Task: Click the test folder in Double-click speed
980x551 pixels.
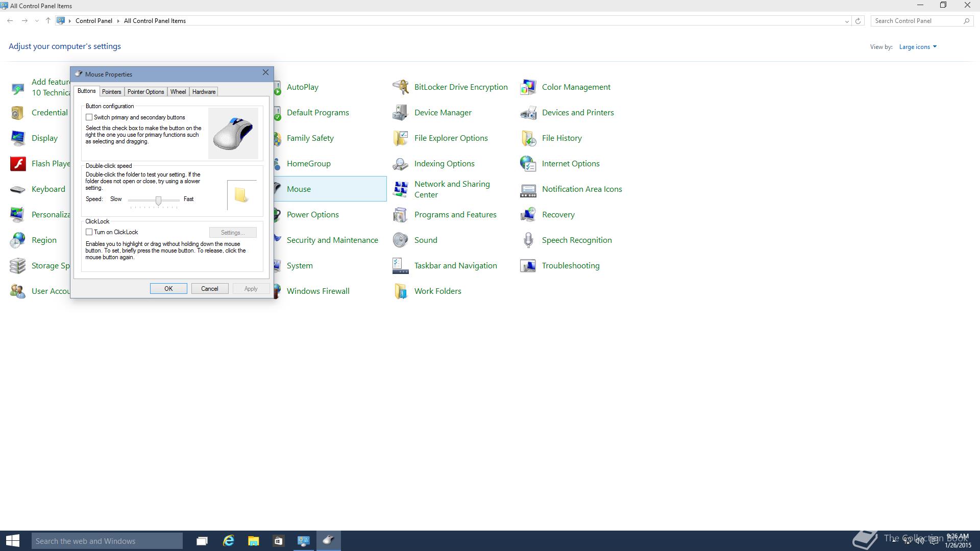Action: coord(241,195)
